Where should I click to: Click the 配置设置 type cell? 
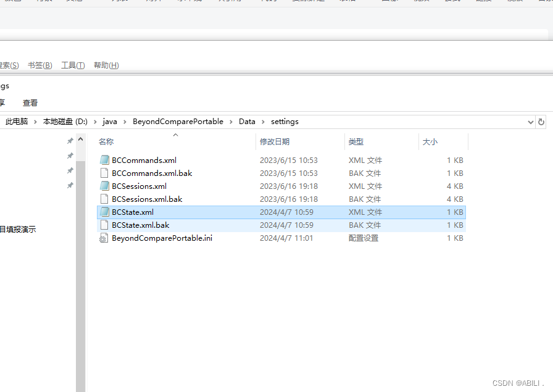click(364, 238)
